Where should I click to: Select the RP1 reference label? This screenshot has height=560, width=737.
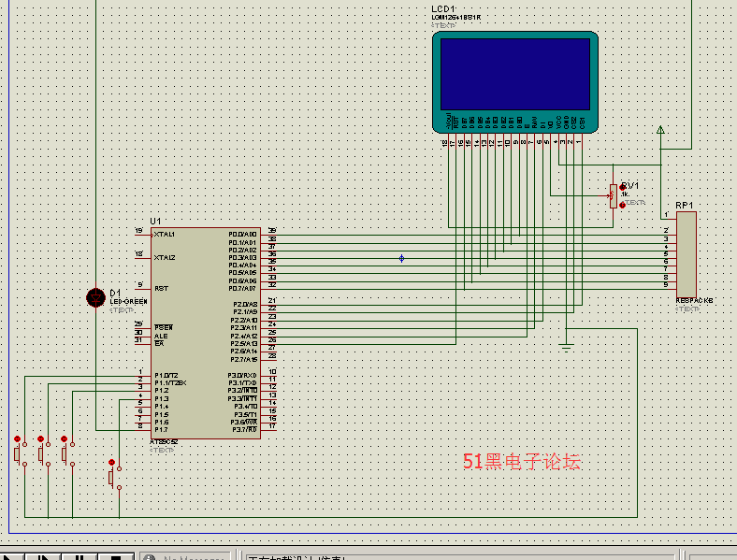(685, 206)
